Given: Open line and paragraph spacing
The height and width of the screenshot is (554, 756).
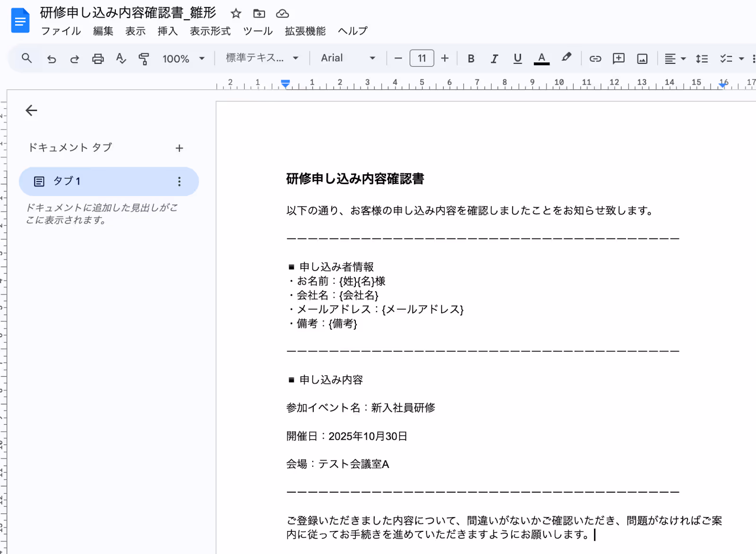Looking at the screenshot, I should 702,59.
